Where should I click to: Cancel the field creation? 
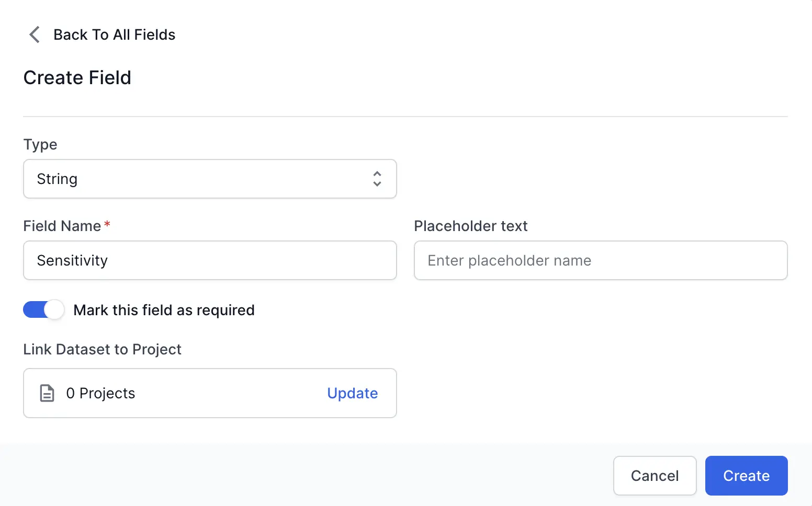coord(655,476)
